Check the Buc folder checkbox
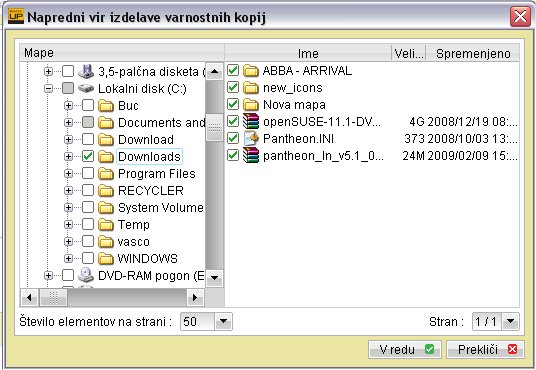This screenshot has width=536, height=370. [x=88, y=105]
